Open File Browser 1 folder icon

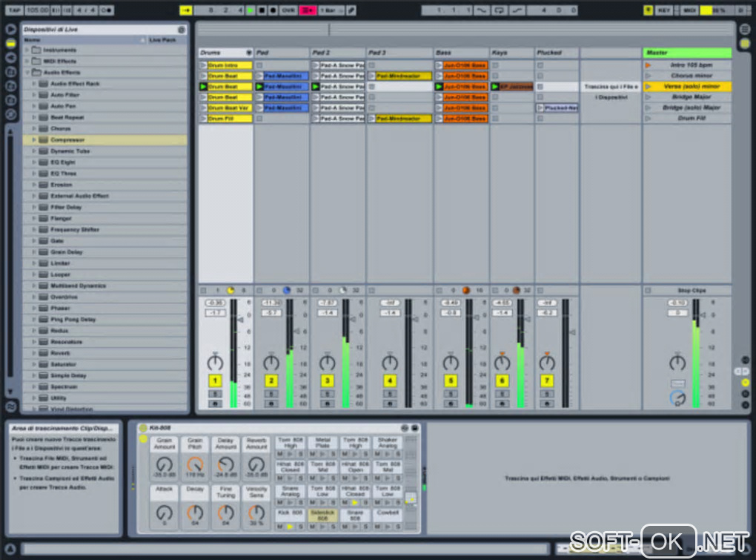pyautogui.click(x=10, y=72)
